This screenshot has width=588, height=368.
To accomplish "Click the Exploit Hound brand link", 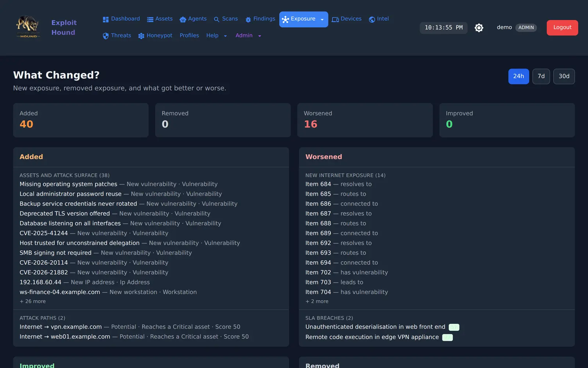I will (64, 27).
